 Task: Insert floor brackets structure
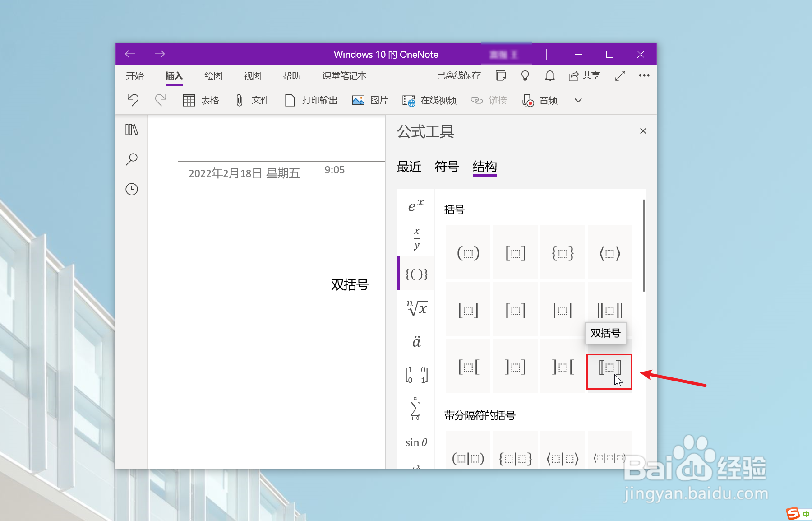(468, 310)
